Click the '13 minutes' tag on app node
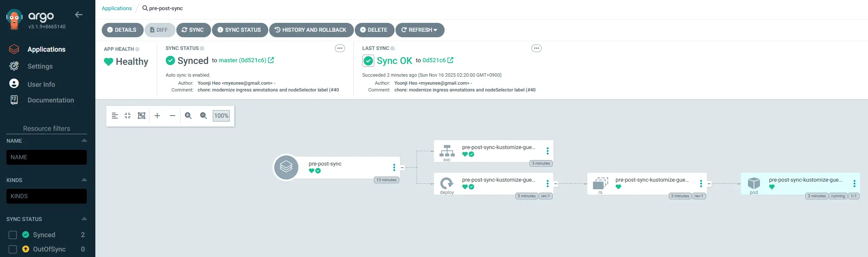The image size is (868, 257). 387,180
